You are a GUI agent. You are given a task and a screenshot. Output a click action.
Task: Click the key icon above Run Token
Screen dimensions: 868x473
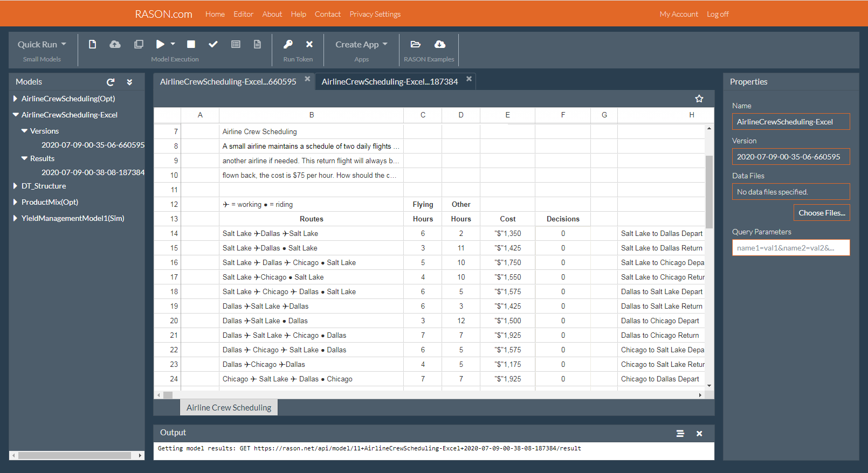[x=288, y=44]
